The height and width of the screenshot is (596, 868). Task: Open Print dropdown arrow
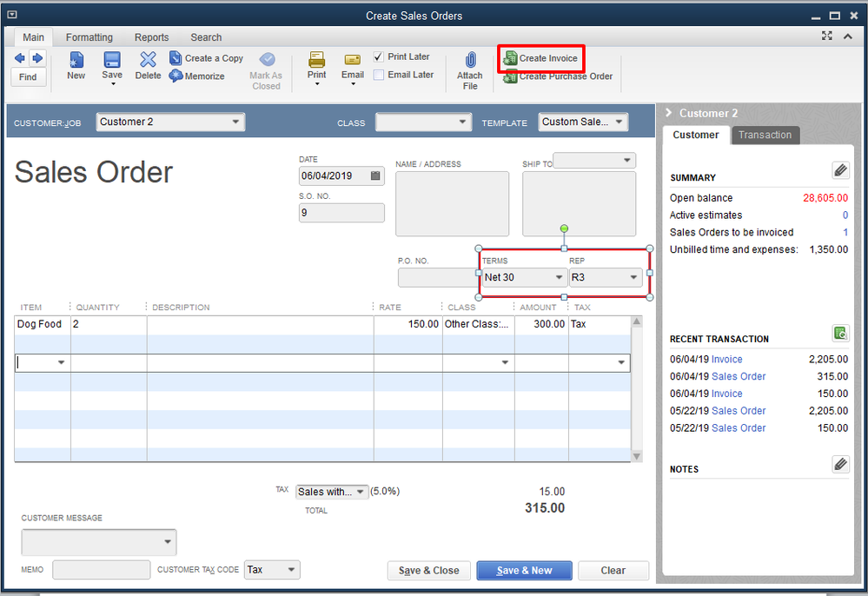(317, 84)
